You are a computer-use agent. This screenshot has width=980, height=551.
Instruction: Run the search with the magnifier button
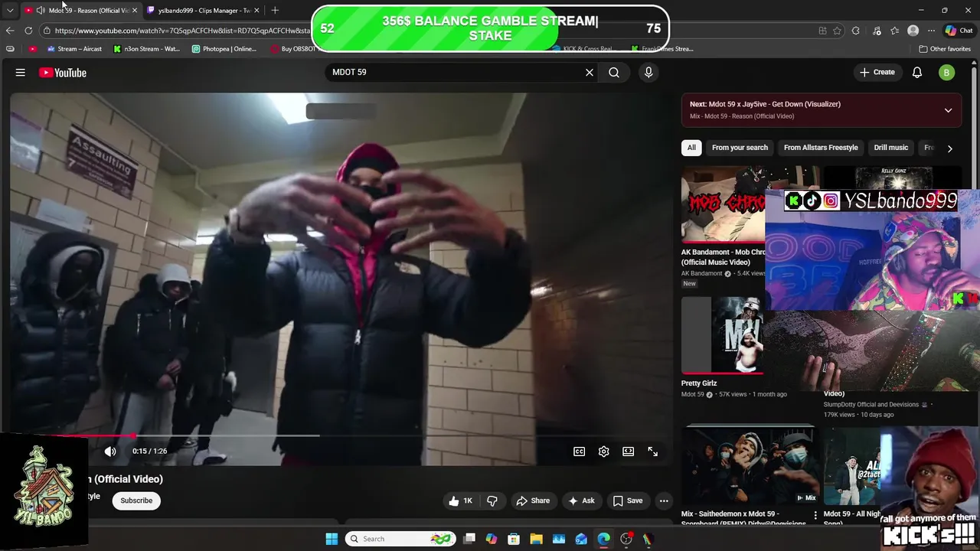(x=614, y=72)
